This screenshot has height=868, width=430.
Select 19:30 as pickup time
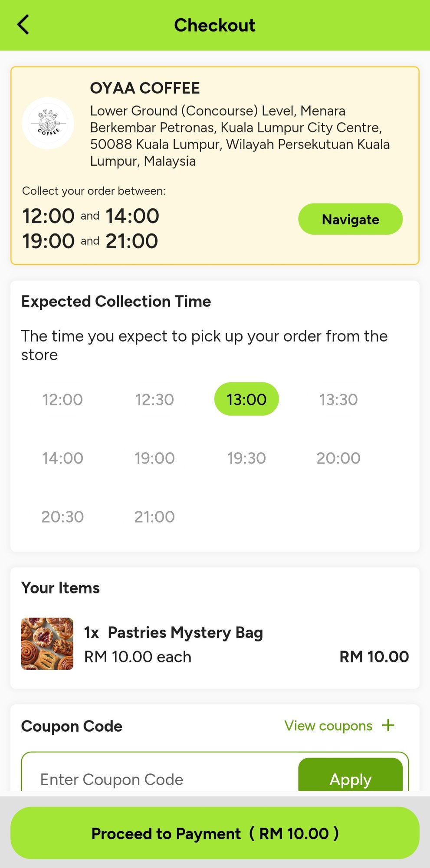(x=246, y=458)
